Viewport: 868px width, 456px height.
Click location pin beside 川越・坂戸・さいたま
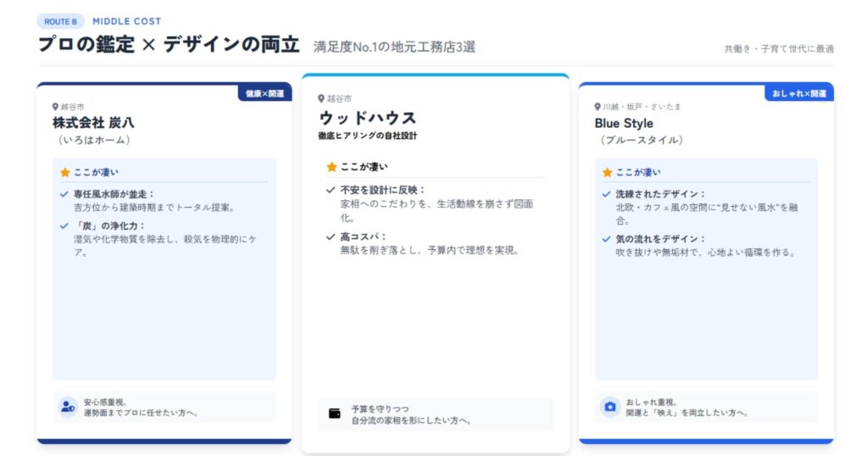pos(598,107)
